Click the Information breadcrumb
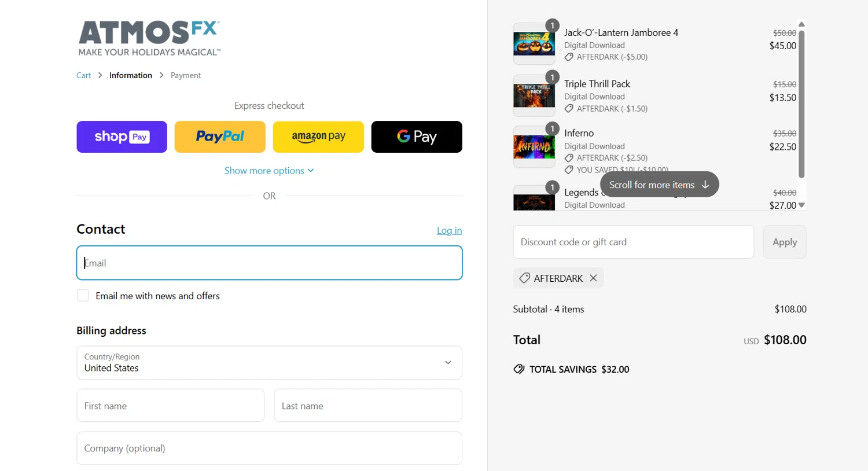Viewport: 868px width, 471px height. 131,75
